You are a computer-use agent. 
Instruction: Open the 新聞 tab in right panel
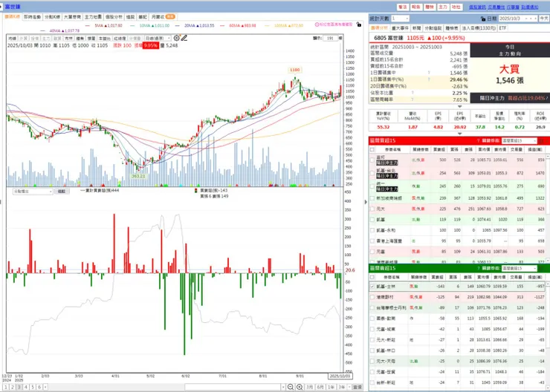click(x=417, y=28)
